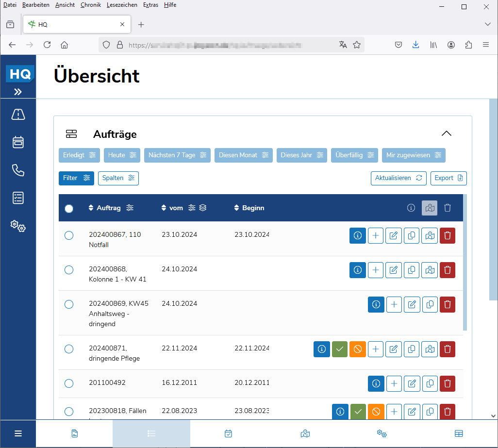Select the radio button for order 202400867

coord(69,235)
